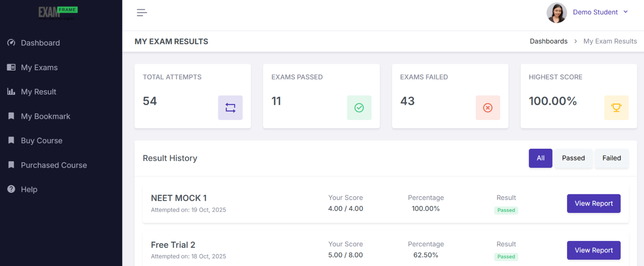Navigate to Dashboards via the breadcrumb
The height and width of the screenshot is (266, 644).
coord(549,41)
